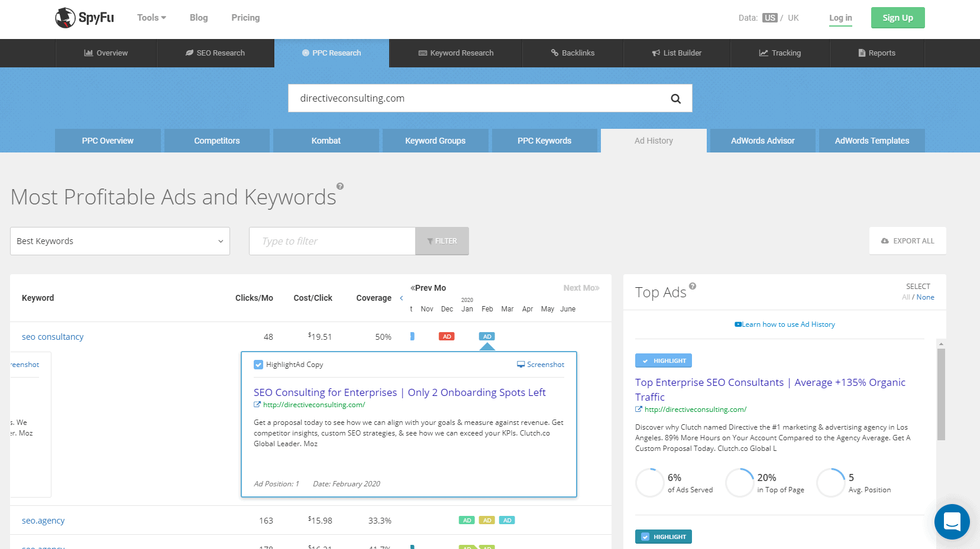Click help icon beside Most Profitable Ads heading
Viewport: 980px width, 549px height.
click(340, 186)
